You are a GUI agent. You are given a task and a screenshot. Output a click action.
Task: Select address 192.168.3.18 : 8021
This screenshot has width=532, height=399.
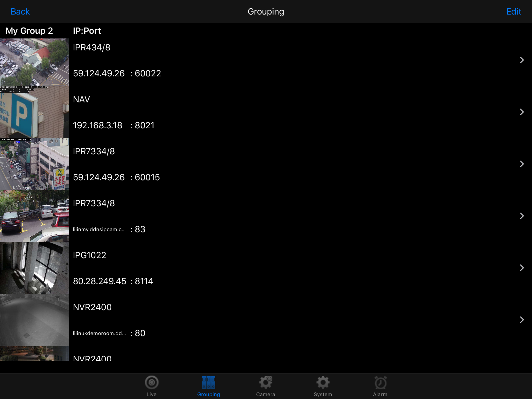[114, 125]
